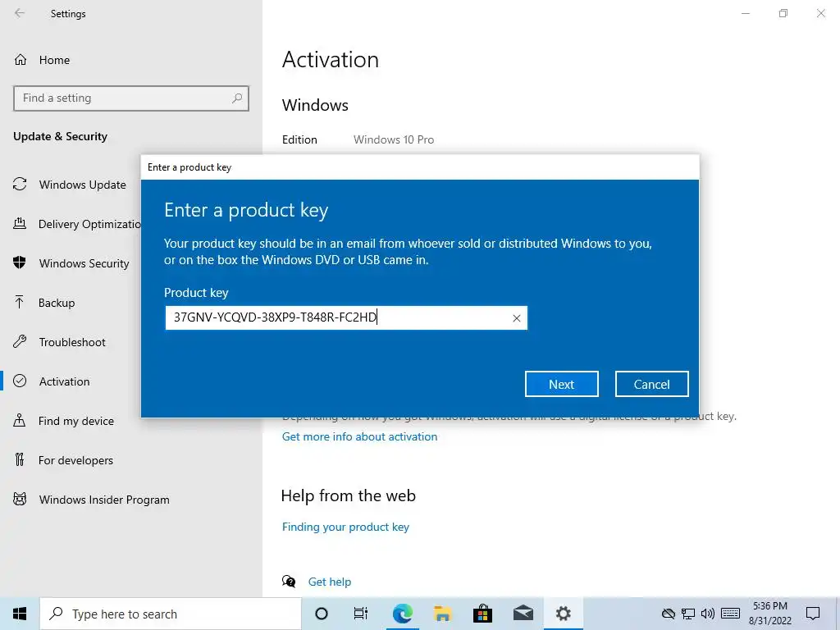The width and height of the screenshot is (840, 630).
Task: Click the Cancel button in dialog
Action: click(x=651, y=384)
